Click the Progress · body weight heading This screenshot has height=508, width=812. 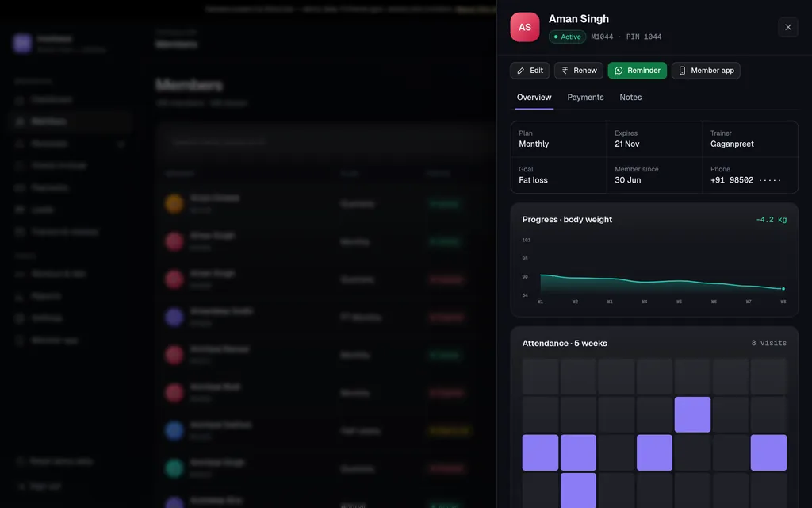point(567,220)
